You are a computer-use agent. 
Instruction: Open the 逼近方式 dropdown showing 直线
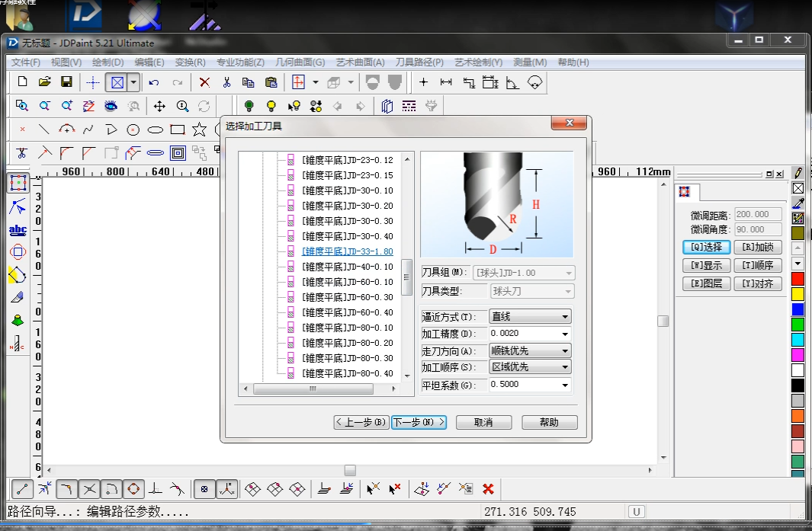tap(531, 317)
